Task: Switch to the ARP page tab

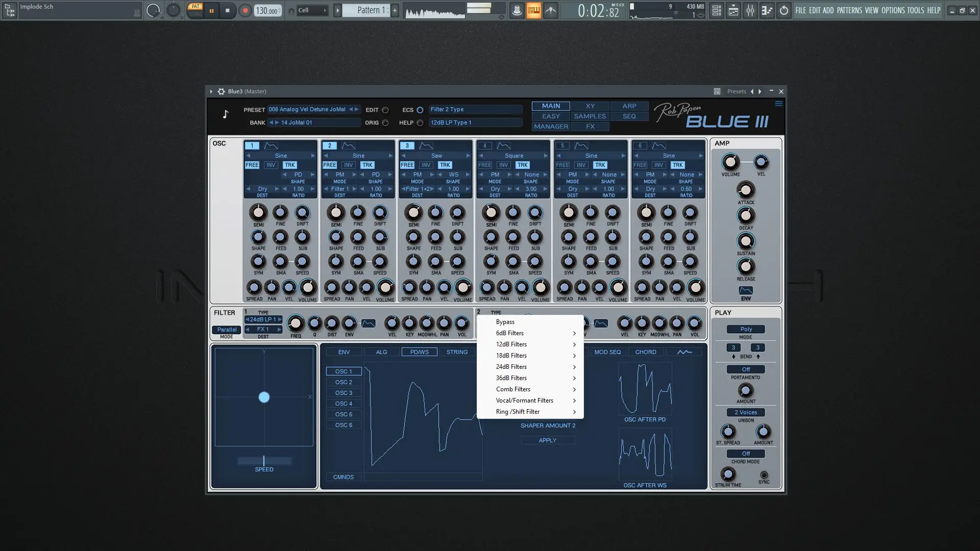Action: coord(629,106)
